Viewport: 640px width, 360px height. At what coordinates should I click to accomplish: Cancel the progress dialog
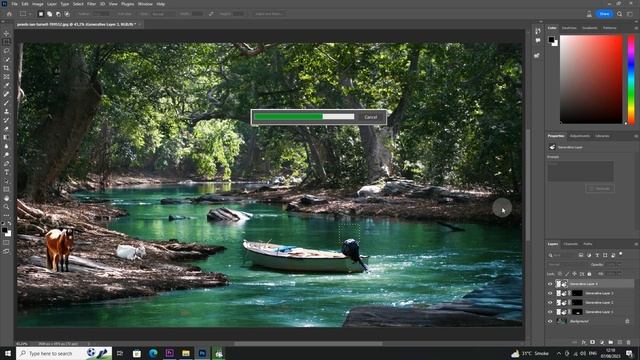point(371,117)
